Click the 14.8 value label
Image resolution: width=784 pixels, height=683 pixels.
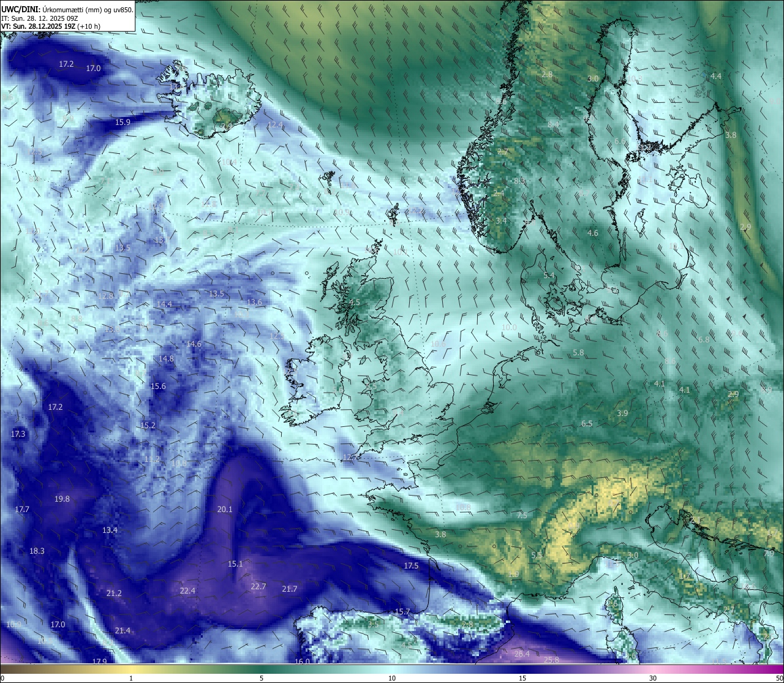[166, 358]
